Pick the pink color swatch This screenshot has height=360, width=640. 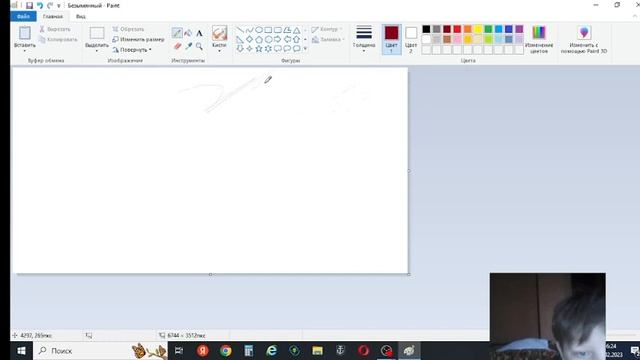click(457, 40)
